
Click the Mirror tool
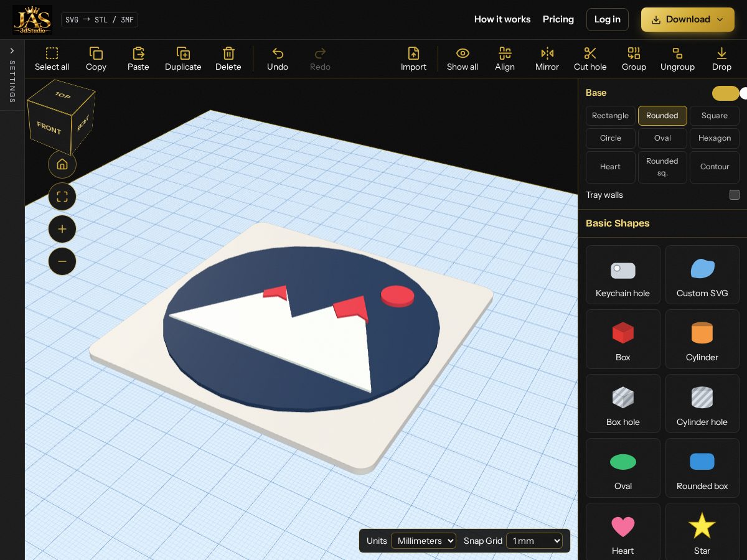(547, 59)
